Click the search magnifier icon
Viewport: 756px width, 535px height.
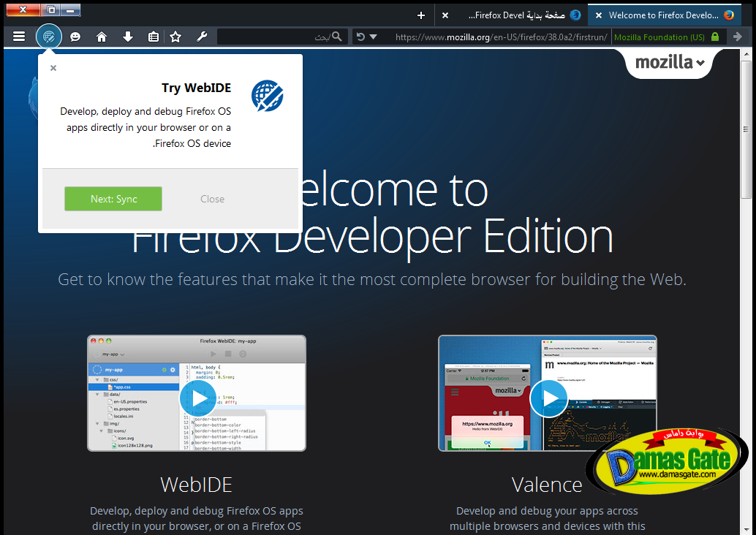pyautogui.click(x=337, y=37)
